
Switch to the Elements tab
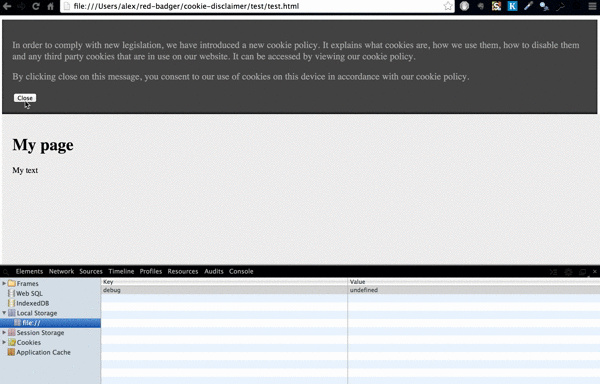coord(29,271)
